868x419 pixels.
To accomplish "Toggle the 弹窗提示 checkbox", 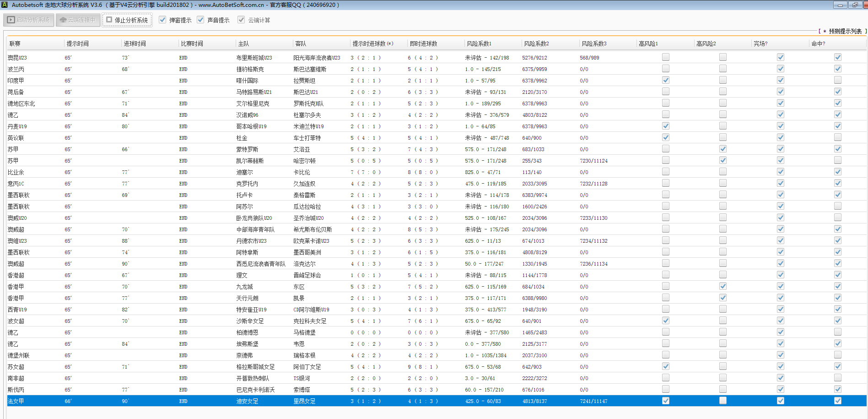I will [162, 20].
